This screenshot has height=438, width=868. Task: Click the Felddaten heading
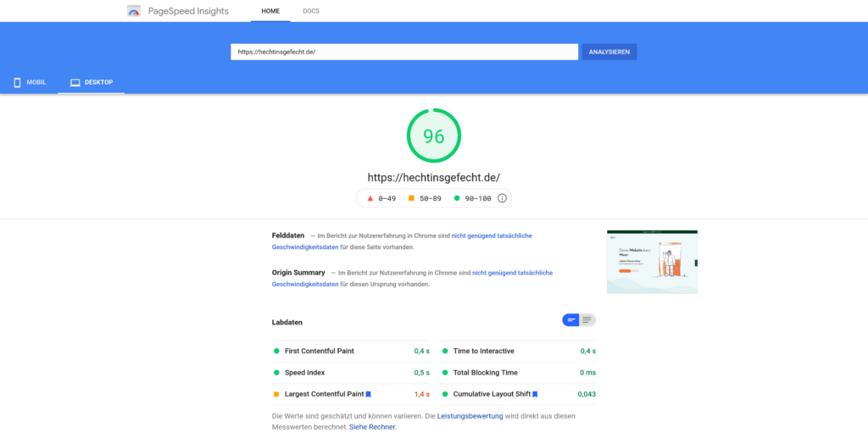click(x=288, y=236)
